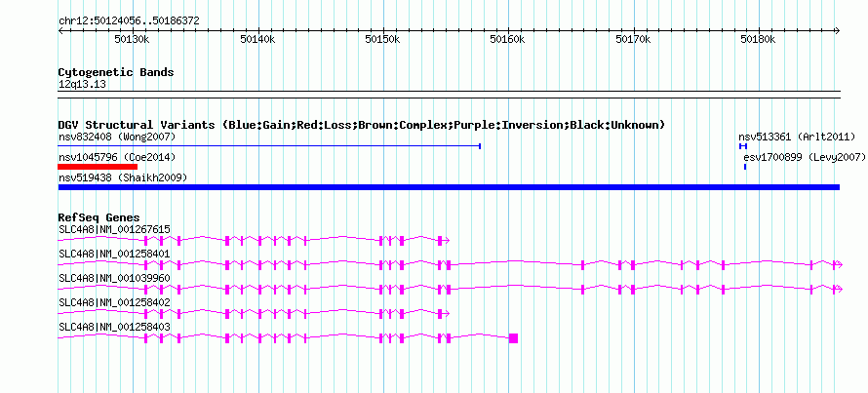This screenshot has height=393, width=868.
Task: Click the 50170k ruler tick label
Action: pyautogui.click(x=633, y=40)
